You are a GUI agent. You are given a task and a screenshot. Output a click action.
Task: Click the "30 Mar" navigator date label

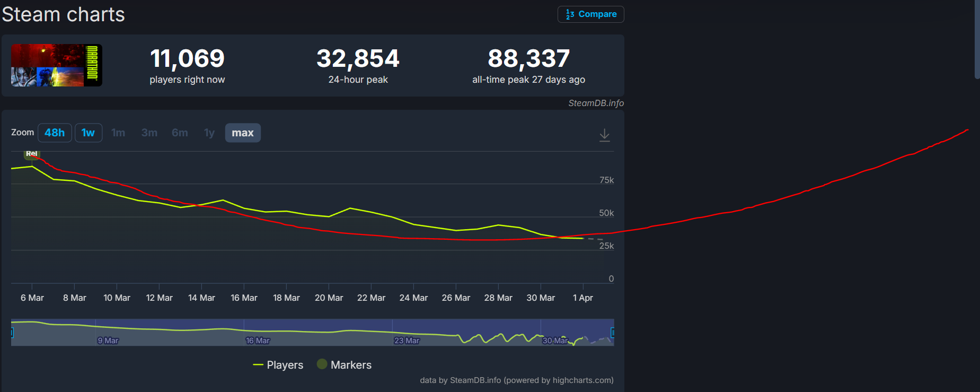555,341
